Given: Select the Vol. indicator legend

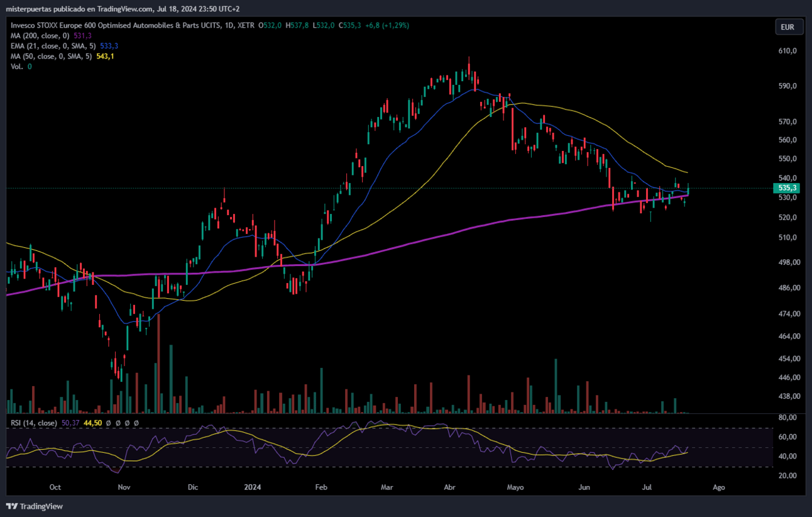Looking at the screenshot, I should [x=17, y=66].
